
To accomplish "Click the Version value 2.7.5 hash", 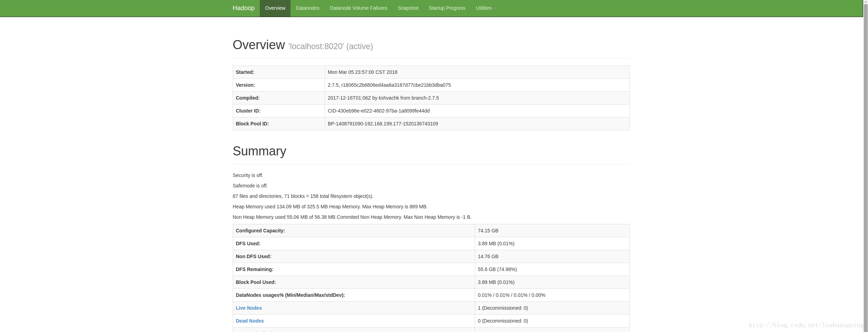I will pos(389,85).
